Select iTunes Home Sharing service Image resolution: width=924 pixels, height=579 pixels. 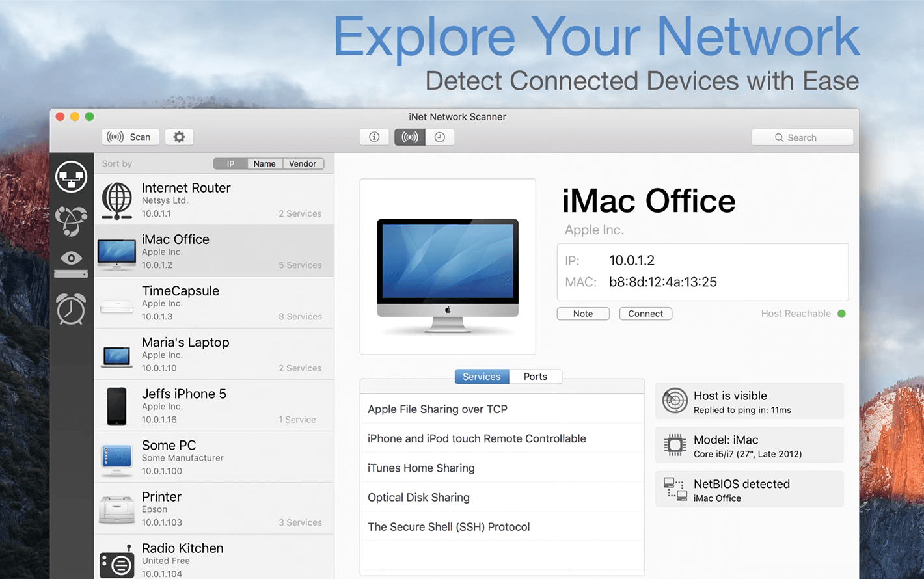(x=502, y=468)
